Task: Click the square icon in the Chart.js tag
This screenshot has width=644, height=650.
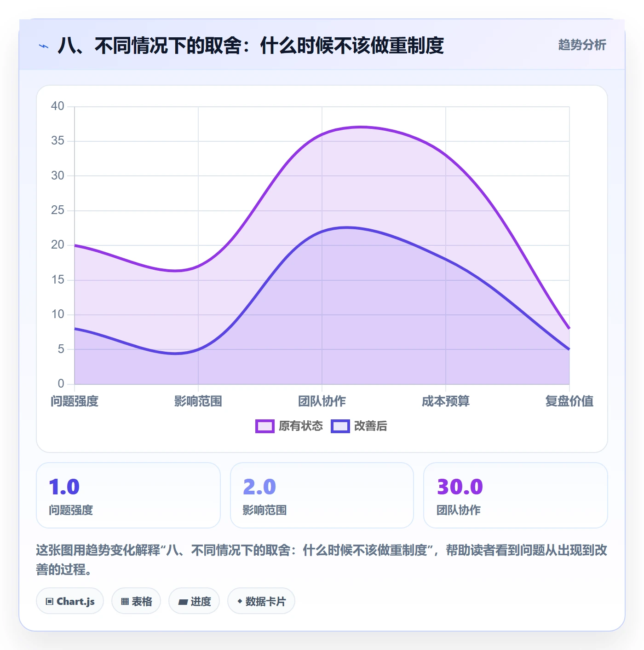Action: pos(50,602)
